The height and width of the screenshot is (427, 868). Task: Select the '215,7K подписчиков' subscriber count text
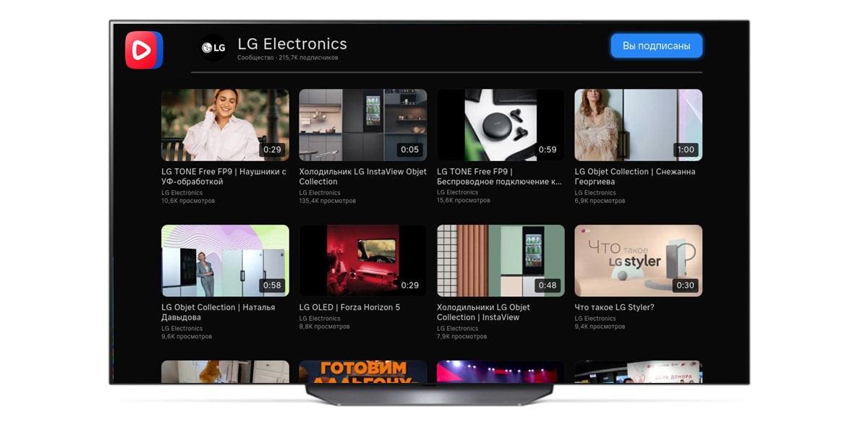coord(308,58)
